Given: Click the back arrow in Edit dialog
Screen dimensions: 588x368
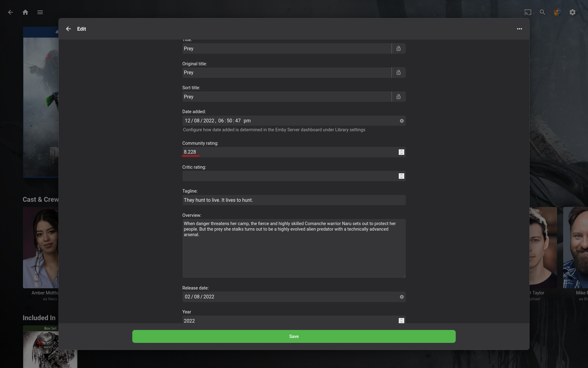Looking at the screenshot, I should (68, 29).
